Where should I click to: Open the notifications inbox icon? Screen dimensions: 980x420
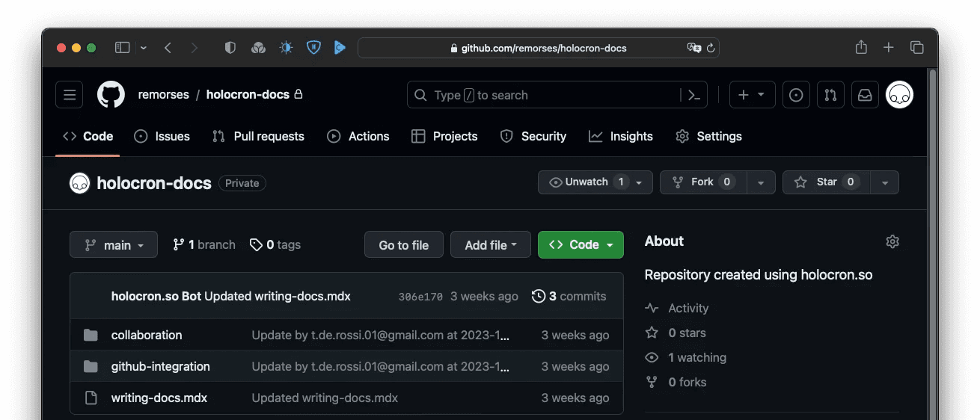pyautogui.click(x=865, y=95)
